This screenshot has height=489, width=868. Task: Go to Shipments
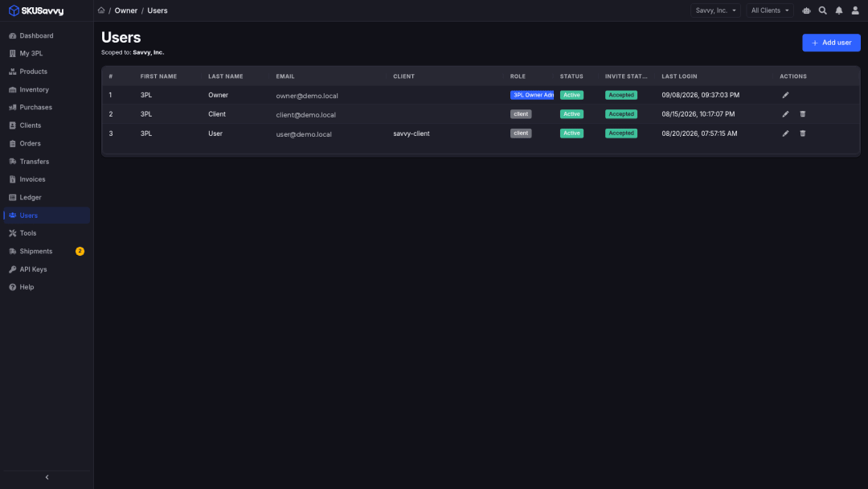47,252
